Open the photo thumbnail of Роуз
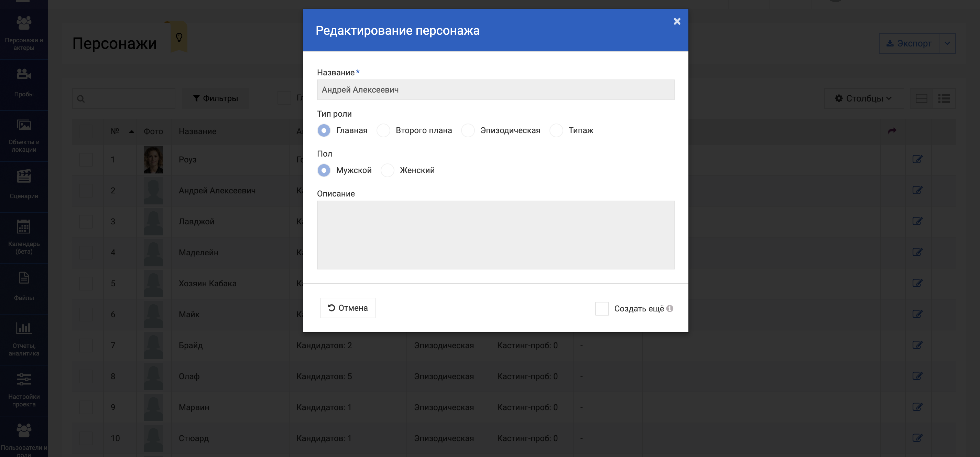Screen dimensions: 980x457 click(153, 160)
